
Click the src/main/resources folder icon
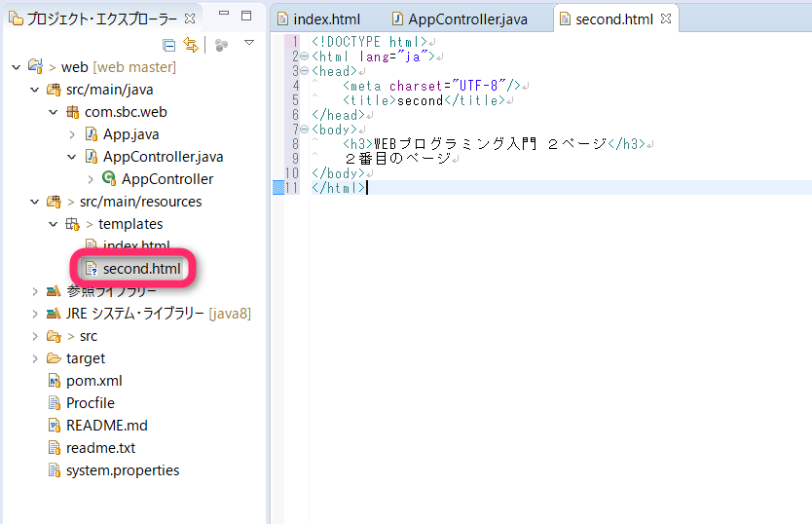point(54,201)
